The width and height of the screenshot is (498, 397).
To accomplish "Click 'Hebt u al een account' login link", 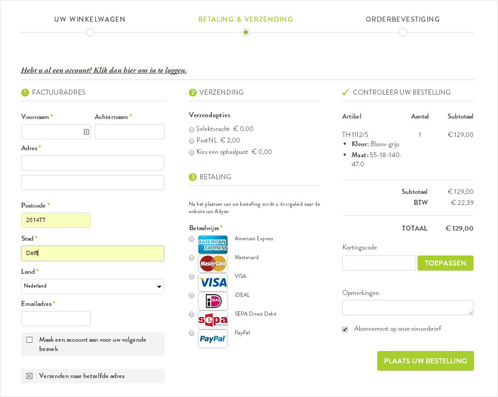I will pos(104,70).
